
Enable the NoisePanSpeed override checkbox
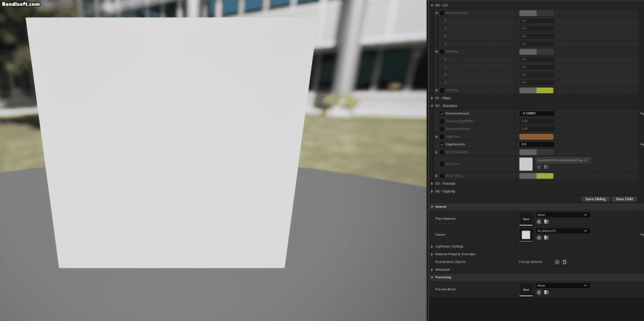coord(442,152)
